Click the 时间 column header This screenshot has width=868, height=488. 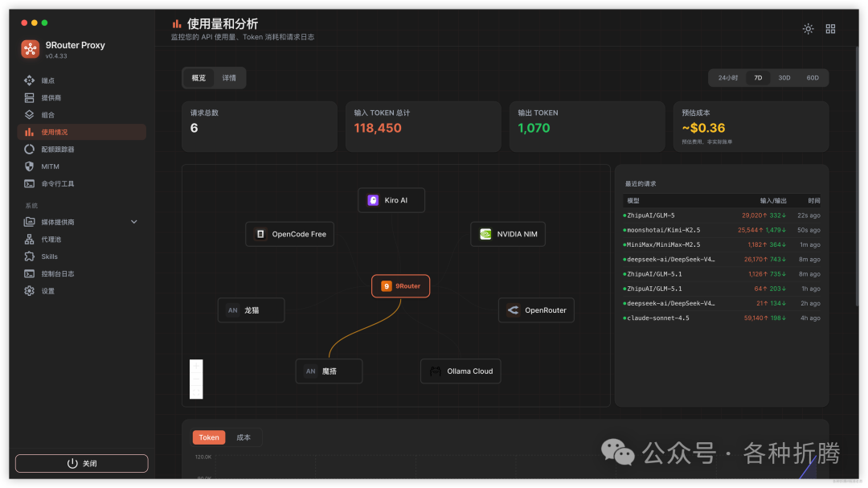coord(813,200)
